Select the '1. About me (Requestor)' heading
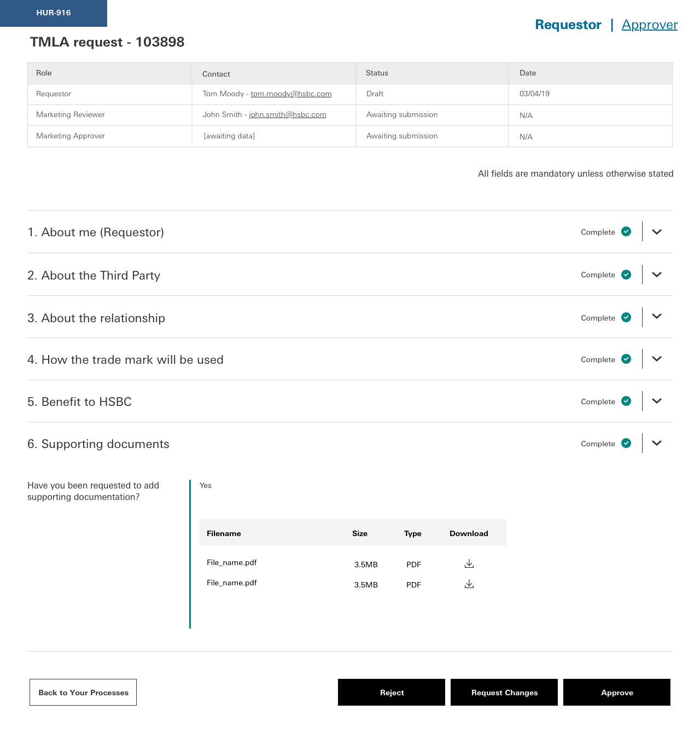Screen dimensions: 700x733 (96, 232)
